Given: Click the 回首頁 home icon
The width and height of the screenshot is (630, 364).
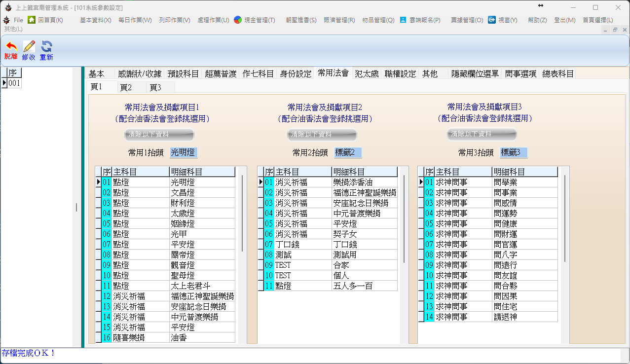Looking at the screenshot, I should (32, 20).
